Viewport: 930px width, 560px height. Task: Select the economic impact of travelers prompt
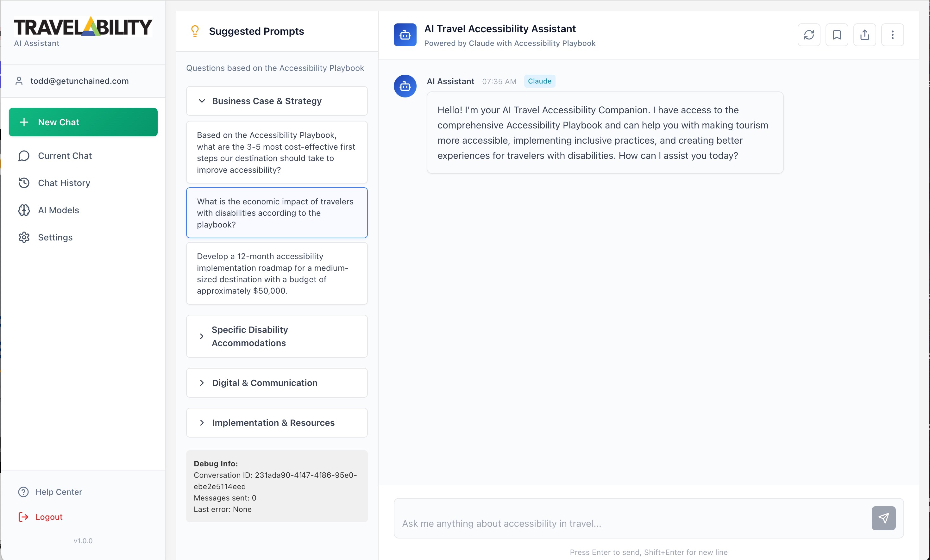pos(277,213)
